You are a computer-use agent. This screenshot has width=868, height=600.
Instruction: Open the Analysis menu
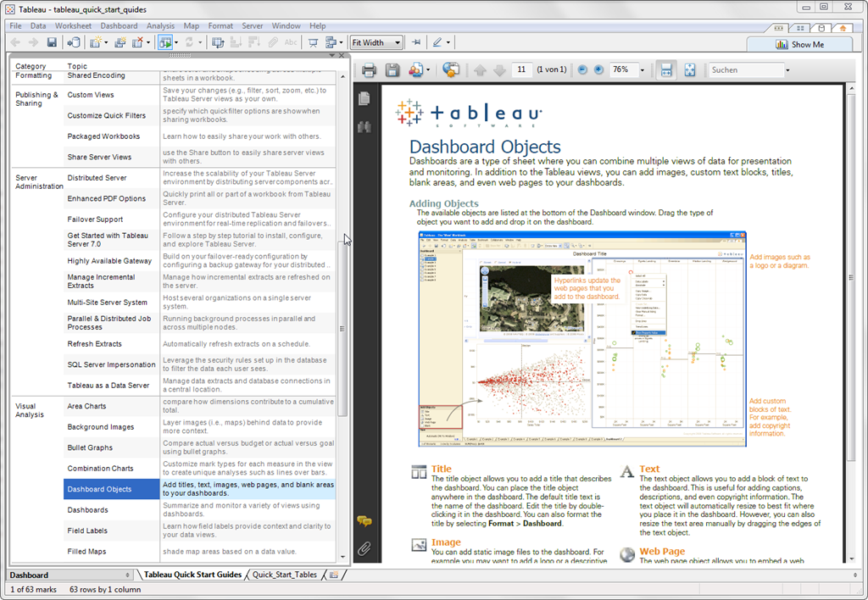click(x=160, y=26)
